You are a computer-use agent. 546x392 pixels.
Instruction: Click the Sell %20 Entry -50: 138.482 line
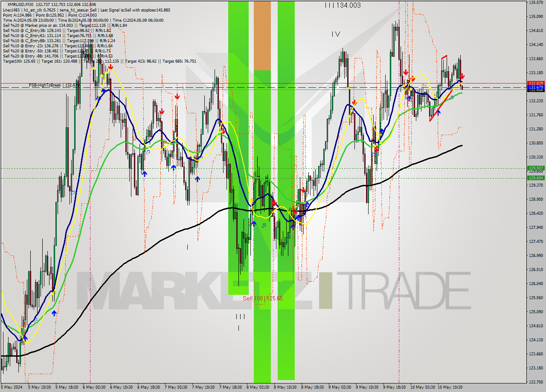tap(58, 51)
